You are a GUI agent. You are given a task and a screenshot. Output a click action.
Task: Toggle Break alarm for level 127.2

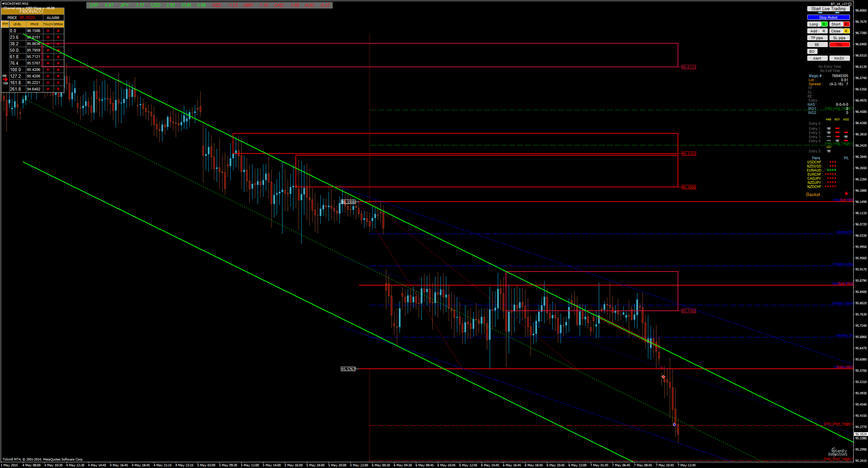pos(58,76)
